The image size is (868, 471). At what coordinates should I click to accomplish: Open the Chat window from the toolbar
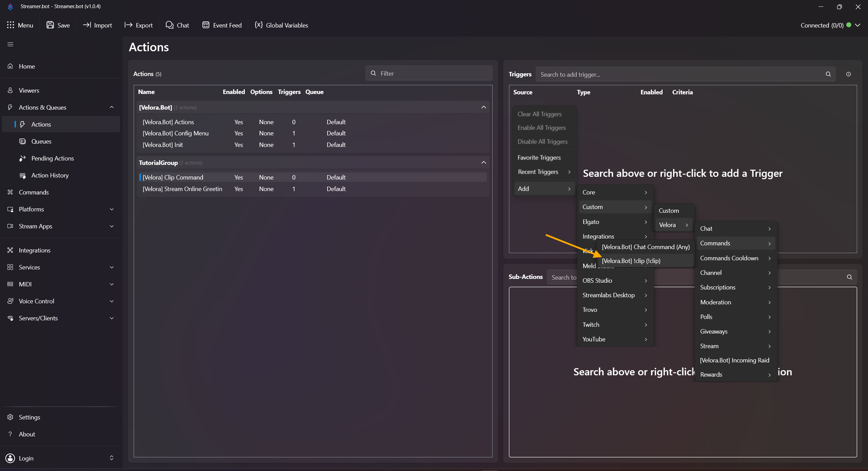pos(177,25)
